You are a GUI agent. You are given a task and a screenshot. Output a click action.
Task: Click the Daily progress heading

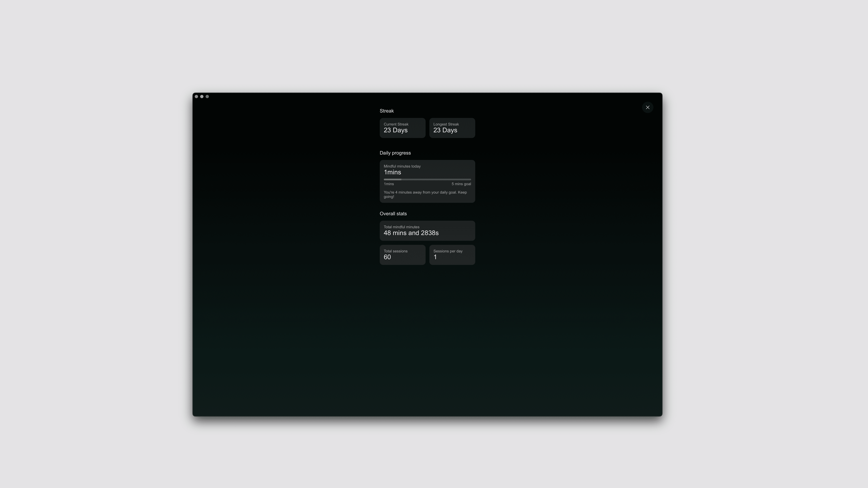pyautogui.click(x=395, y=153)
